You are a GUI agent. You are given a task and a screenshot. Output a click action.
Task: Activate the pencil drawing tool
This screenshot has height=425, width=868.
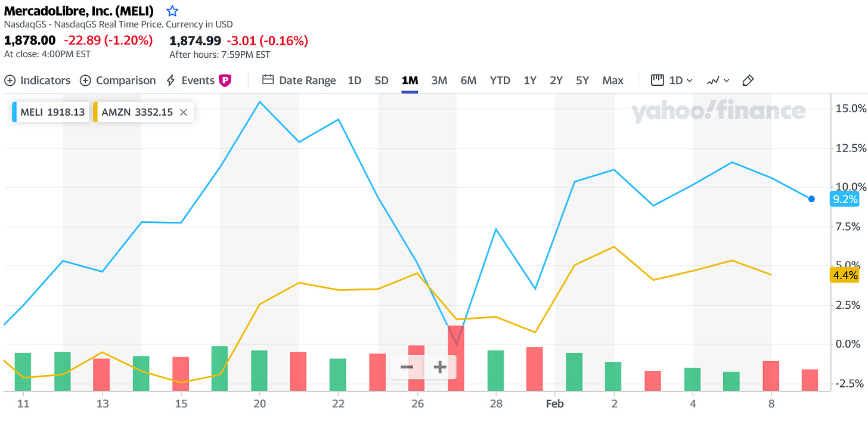[x=748, y=80]
